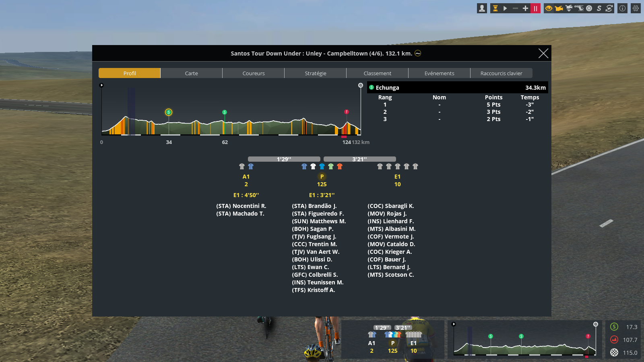Click the finish flag marker on the stage profile
The width and height of the screenshot is (644, 362).
tap(361, 85)
